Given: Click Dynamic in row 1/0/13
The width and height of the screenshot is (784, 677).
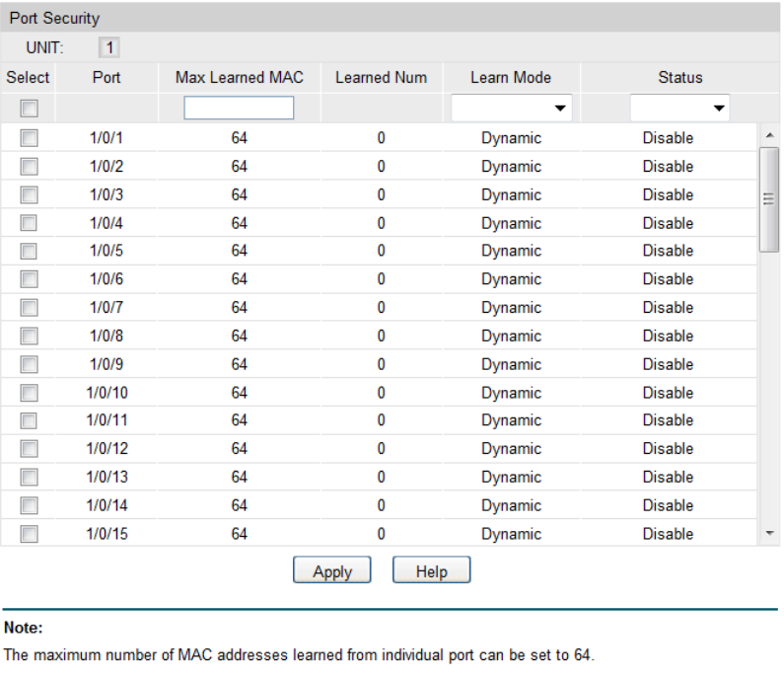Looking at the screenshot, I should click(512, 478).
